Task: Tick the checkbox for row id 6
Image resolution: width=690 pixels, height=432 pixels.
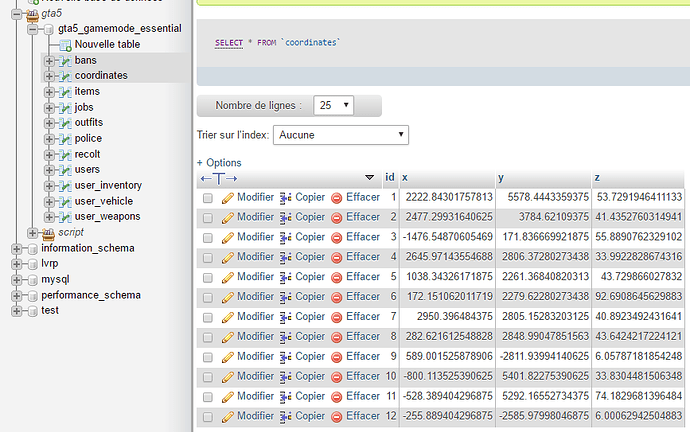Action: pyautogui.click(x=208, y=298)
